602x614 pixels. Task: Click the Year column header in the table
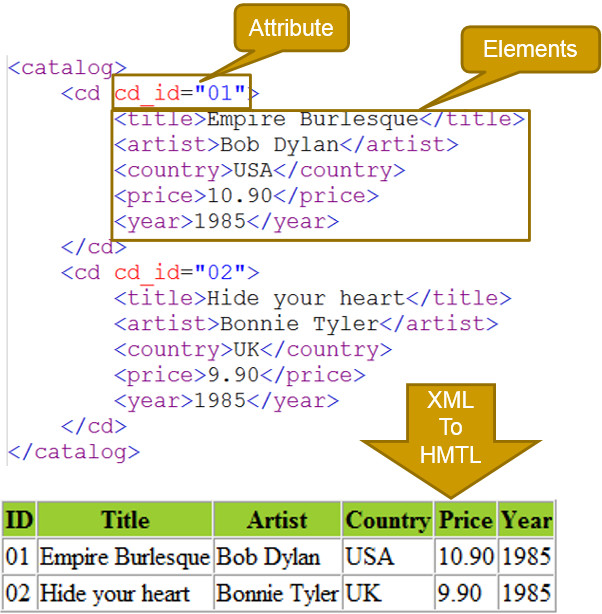[526, 519]
